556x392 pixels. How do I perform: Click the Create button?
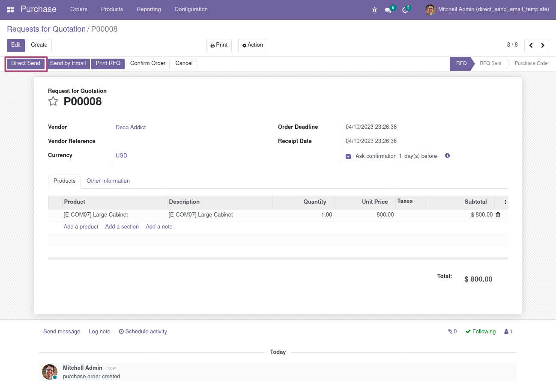tap(39, 45)
